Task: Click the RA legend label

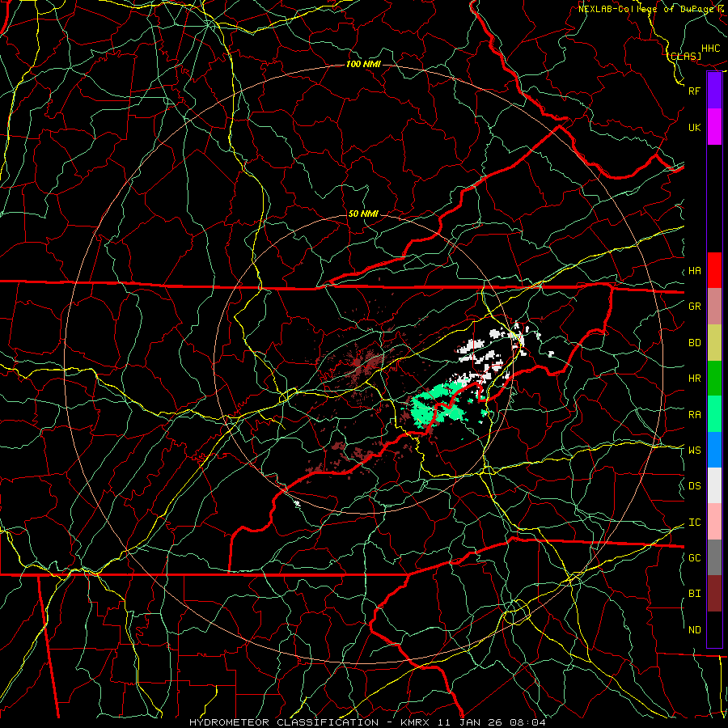Action: 694,415
